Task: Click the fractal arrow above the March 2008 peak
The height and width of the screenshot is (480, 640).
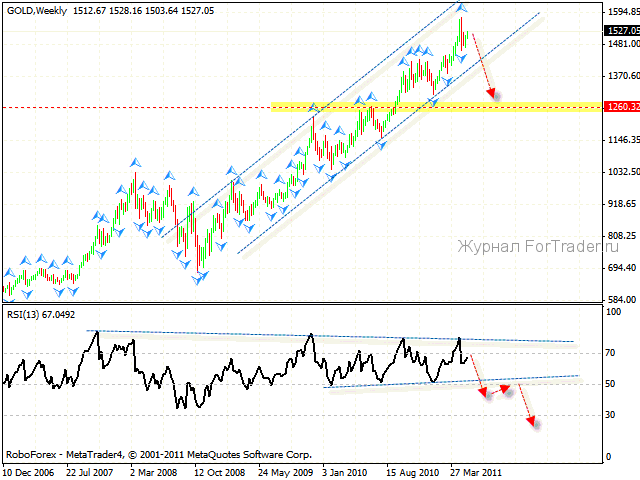Action: (134, 160)
